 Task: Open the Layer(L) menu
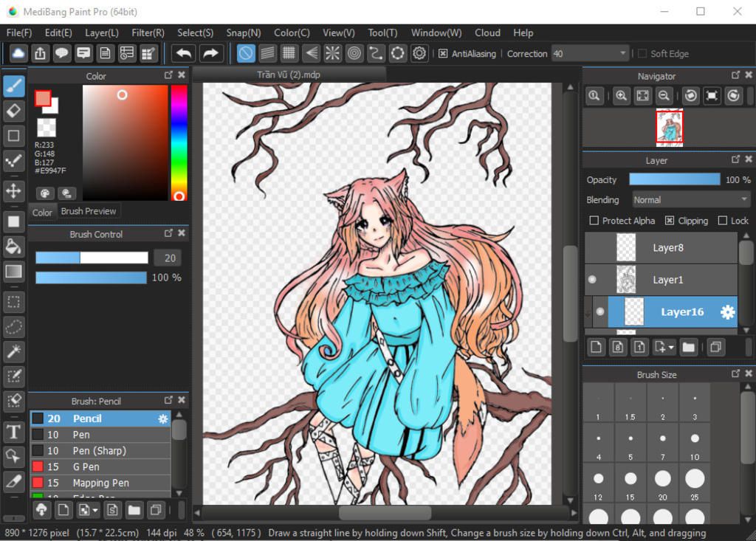[x=102, y=32]
